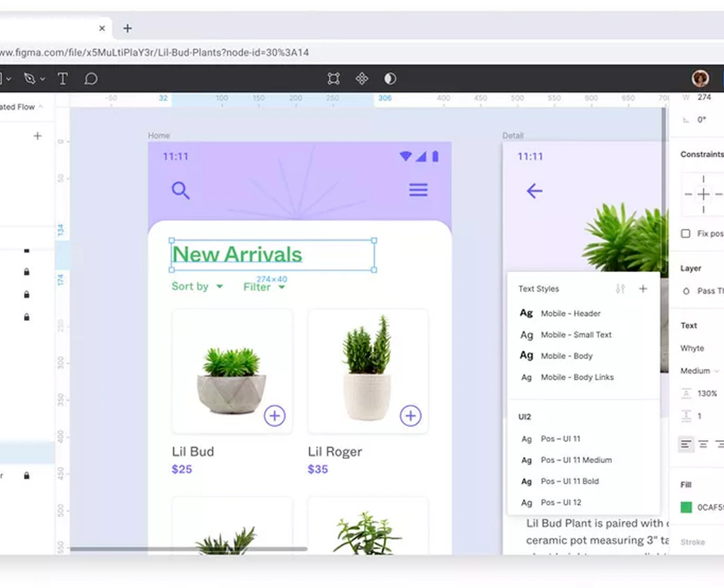
Task: Toggle the first lock icon in layers
Action: (x=27, y=272)
